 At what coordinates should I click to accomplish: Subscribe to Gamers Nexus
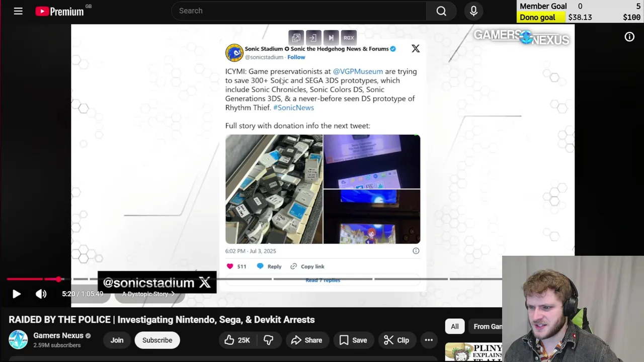[157, 340]
